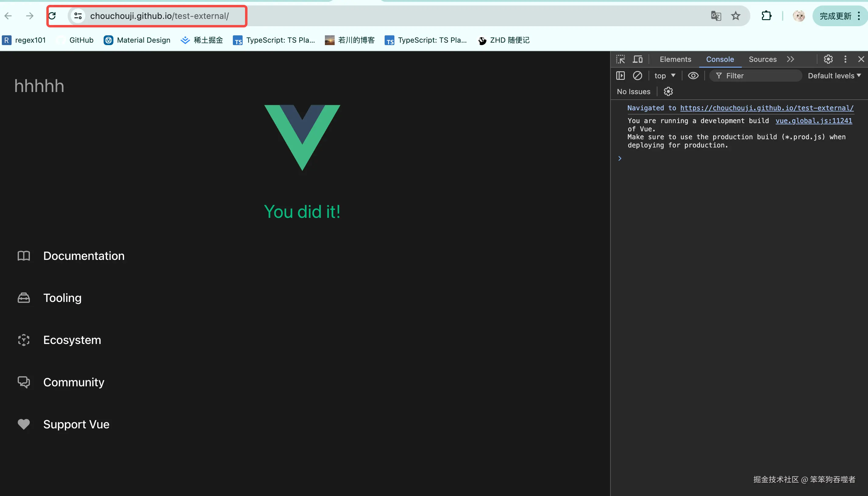868x496 pixels.
Task: Bookmark this page with the star icon
Action: pos(736,16)
